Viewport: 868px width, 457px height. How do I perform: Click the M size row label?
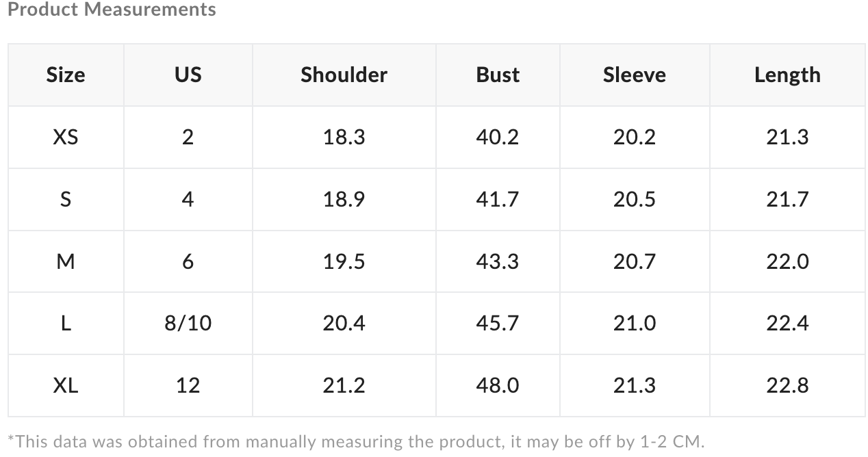coord(66,261)
